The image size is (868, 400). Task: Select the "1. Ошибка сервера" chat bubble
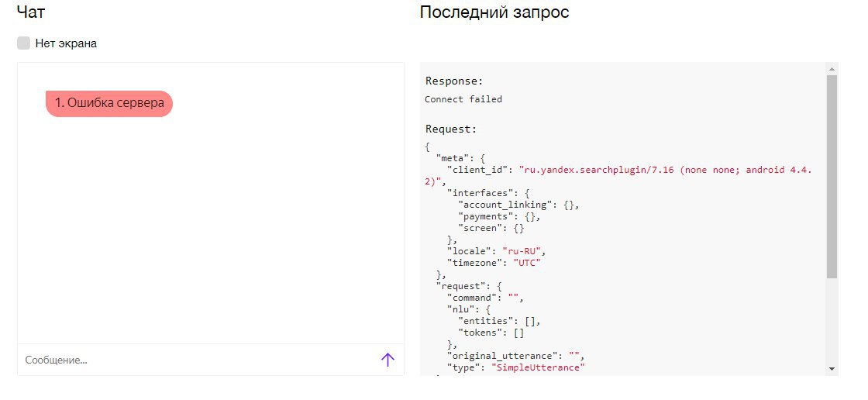(x=109, y=104)
